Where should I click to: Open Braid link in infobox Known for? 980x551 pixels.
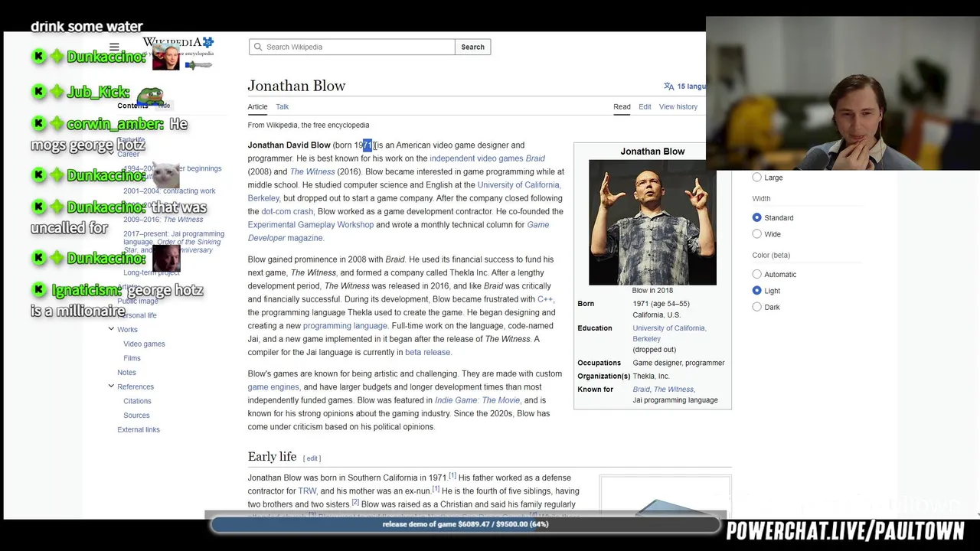pyautogui.click(x=641, y=390)
